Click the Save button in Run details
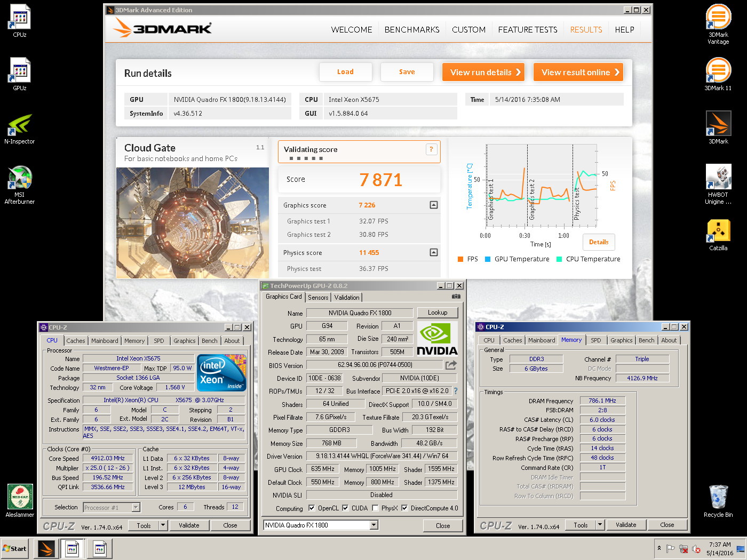 (x=407, y=72)
